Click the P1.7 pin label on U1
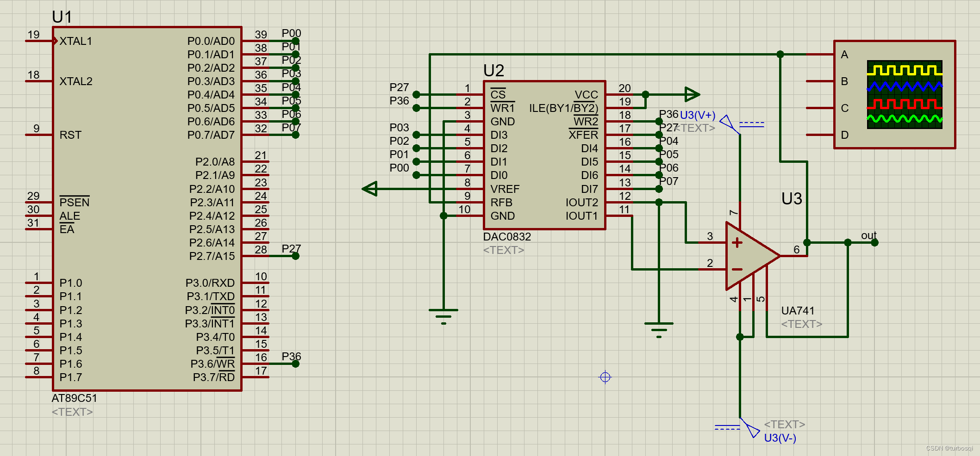The height and width of the screenshot is (456, 980). click(x=71, y=377)
